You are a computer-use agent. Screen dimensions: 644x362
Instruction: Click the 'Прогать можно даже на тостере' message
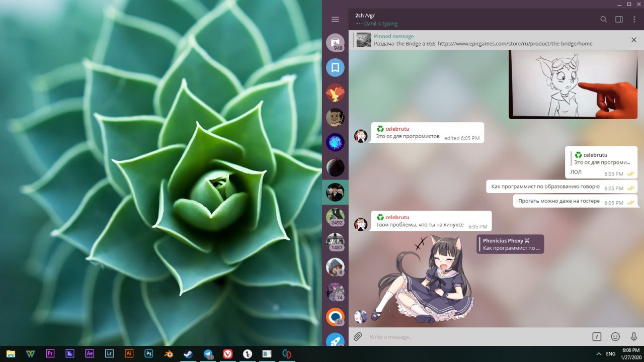(x=575, y=201)
